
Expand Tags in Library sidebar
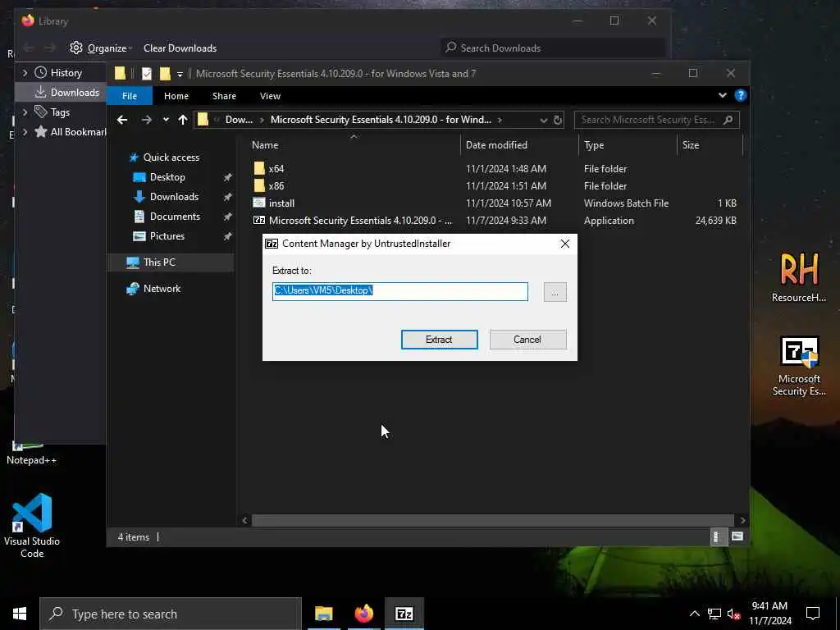25,112
